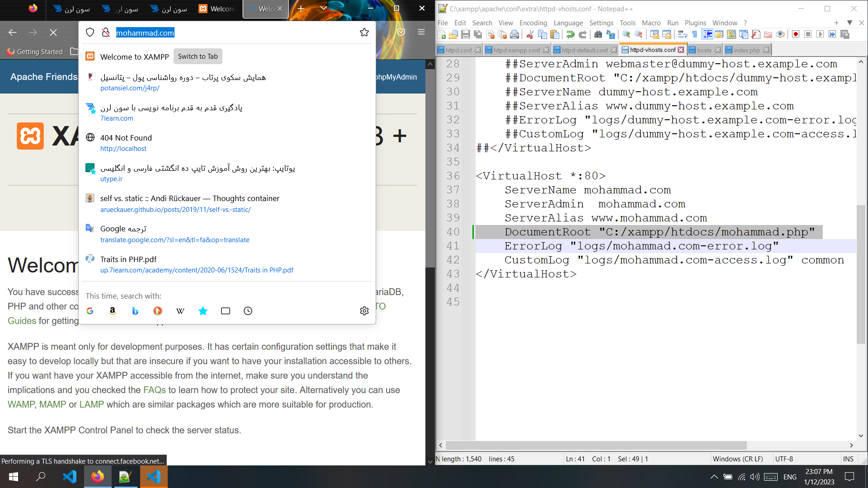This screenshot has height=488, width=868.
Task: Toggle word wrap toolbar icon
Action: coord(683,34)
